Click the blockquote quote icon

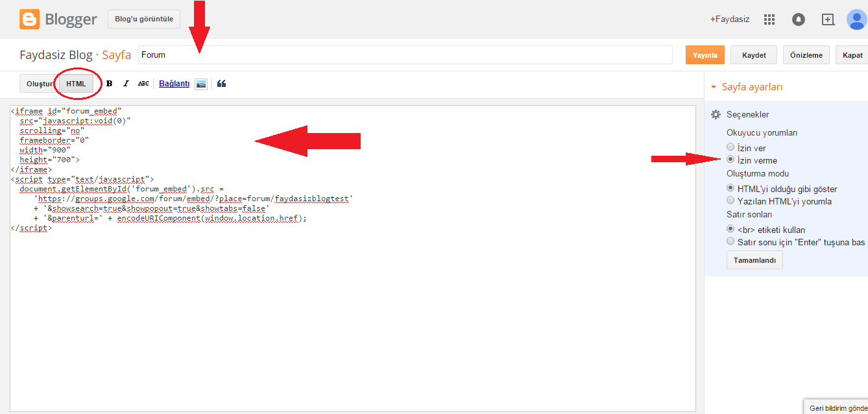coord(222,84)
